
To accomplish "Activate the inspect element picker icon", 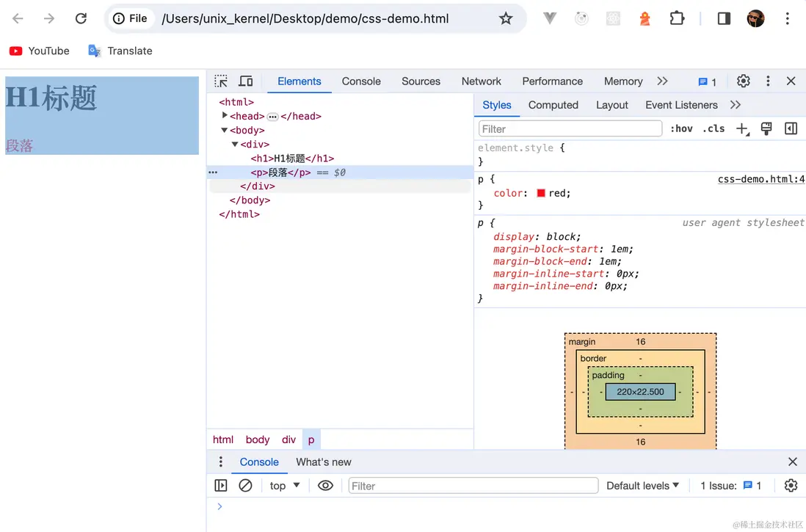I will coord(221,81).
